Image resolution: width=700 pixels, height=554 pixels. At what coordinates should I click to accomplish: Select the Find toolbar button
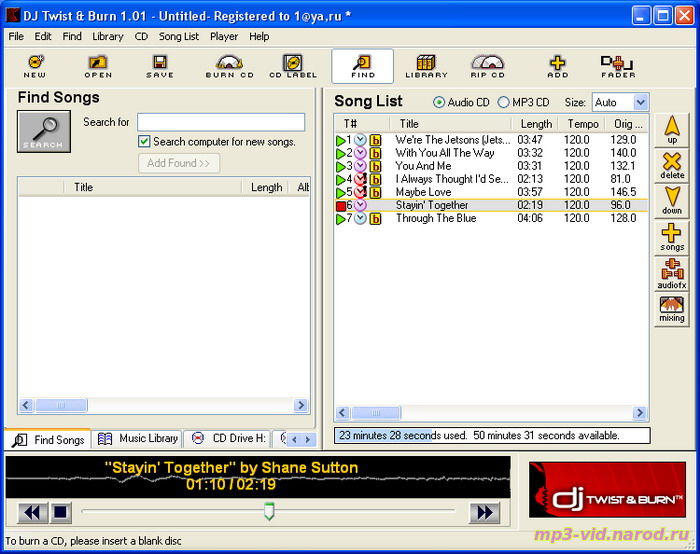[x=362, y=66]
